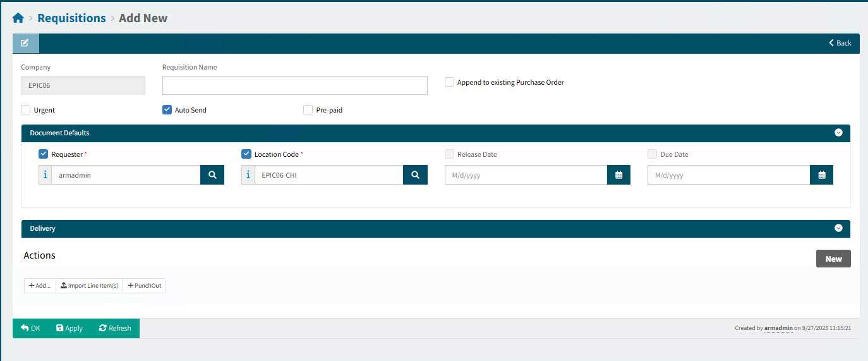This screenshot has width=868, height=361.
Task: Toggle the Location Code default checkbox
Action: [x=246, y=154]
